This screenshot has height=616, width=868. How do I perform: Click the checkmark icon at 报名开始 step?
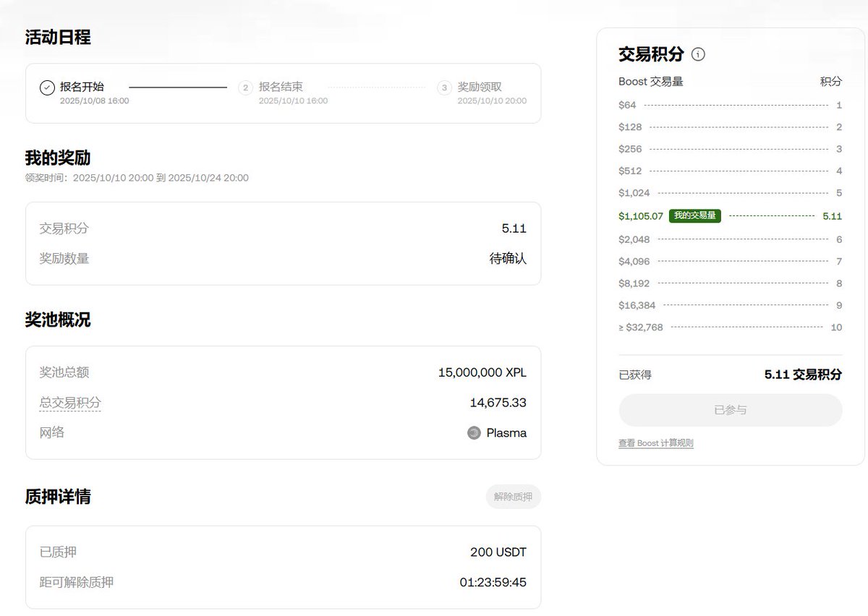click(x=47, y=87)
